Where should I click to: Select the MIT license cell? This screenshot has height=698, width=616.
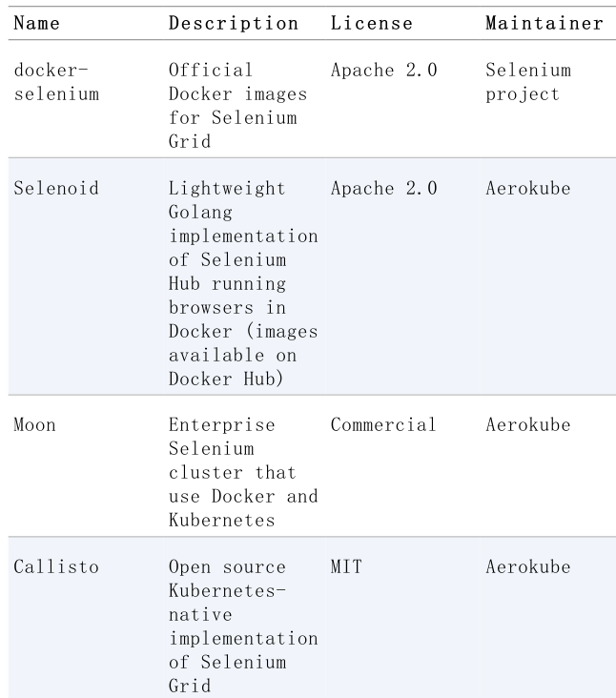pyautogui.click(x=346, y=566)
